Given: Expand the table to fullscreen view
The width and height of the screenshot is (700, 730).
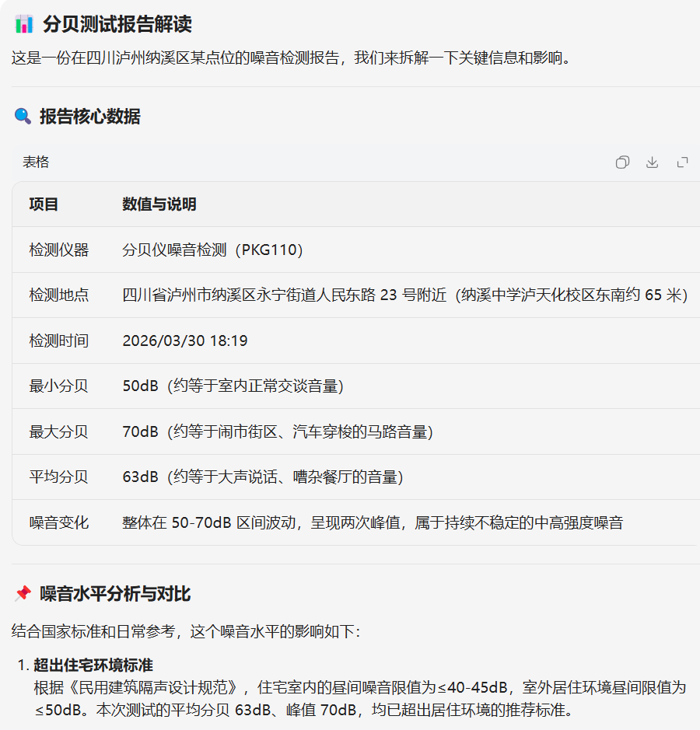Looking at the screenshot, I should pos(683,162).
